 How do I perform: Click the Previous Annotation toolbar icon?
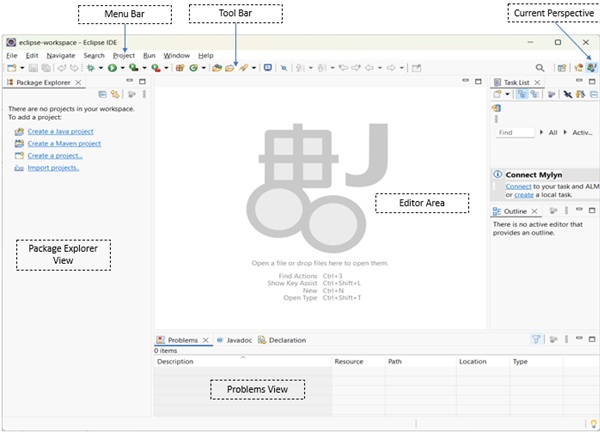click(x=322, y=68)
